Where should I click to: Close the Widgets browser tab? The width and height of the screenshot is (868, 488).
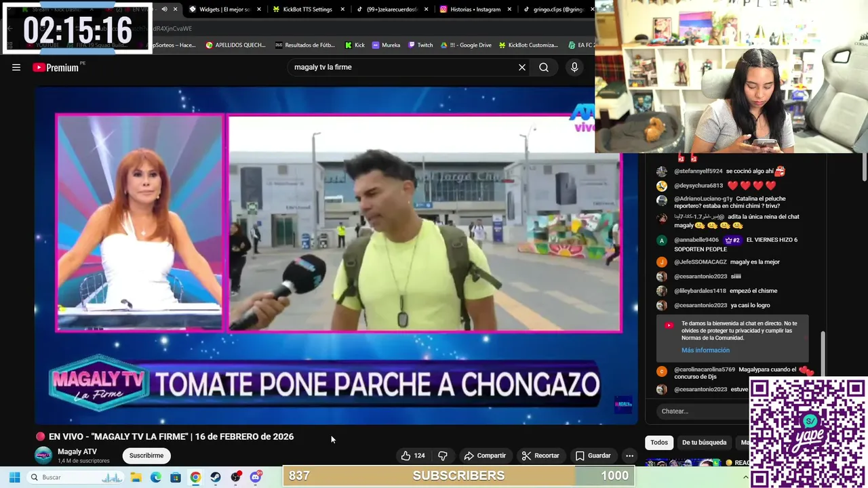click(259, 9)
